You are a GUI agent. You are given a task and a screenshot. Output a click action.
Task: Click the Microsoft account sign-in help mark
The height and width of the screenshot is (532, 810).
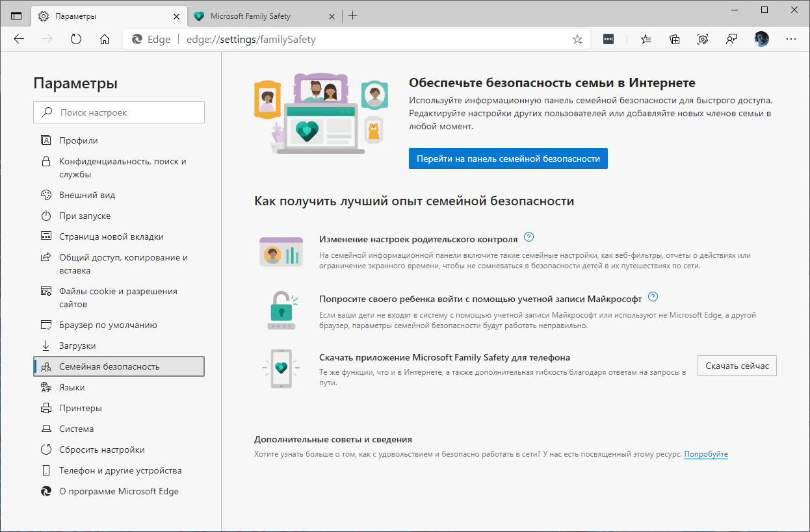tap(653, 296)
